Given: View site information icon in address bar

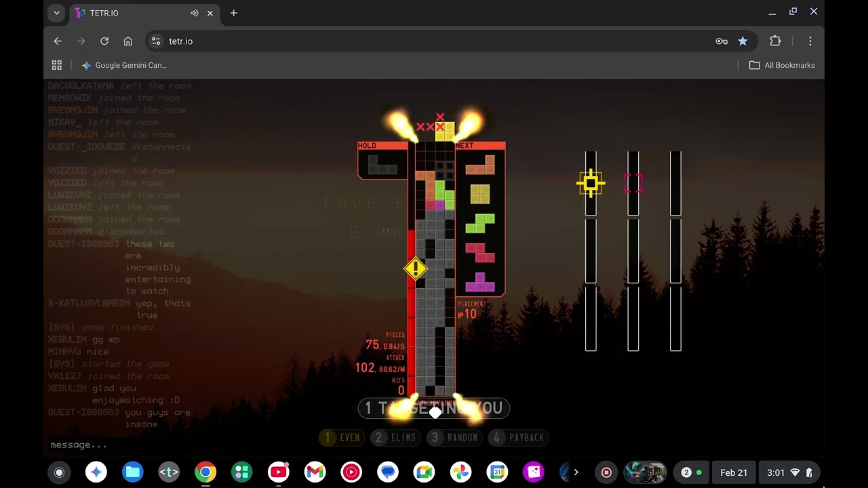Looking at the screenshot, I should pos(156,41).
